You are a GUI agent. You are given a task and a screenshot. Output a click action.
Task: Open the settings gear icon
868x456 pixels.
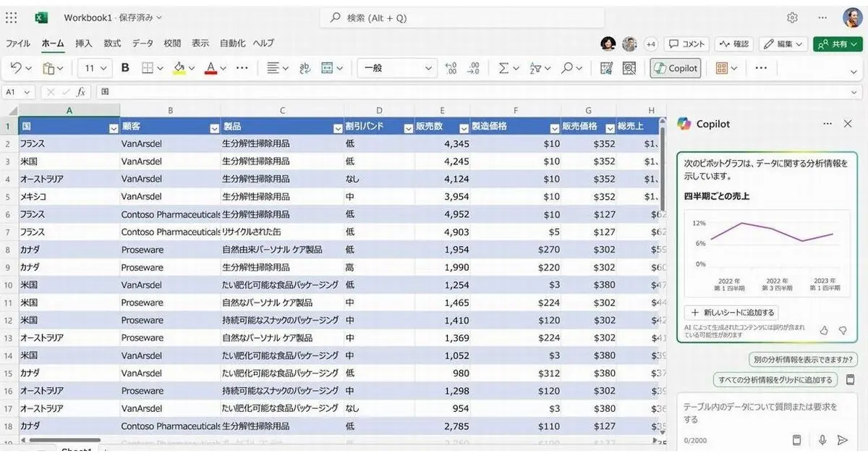click(x=793, y=17)
